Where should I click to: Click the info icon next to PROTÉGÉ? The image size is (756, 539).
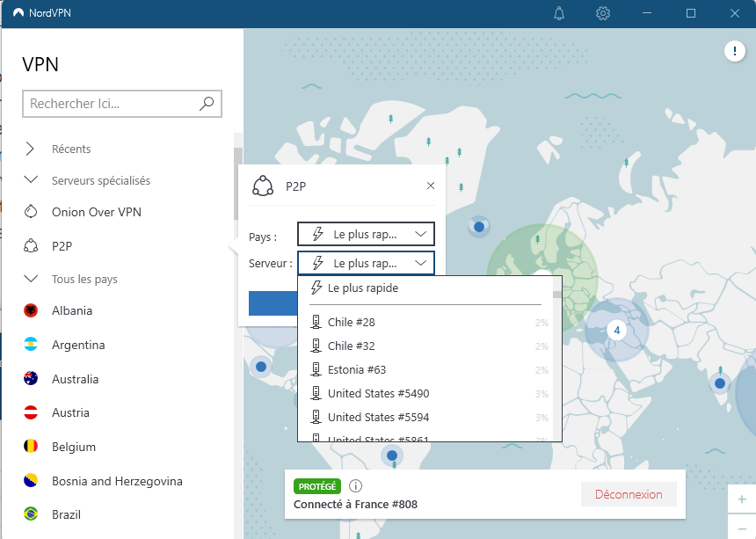coord(355,486)
